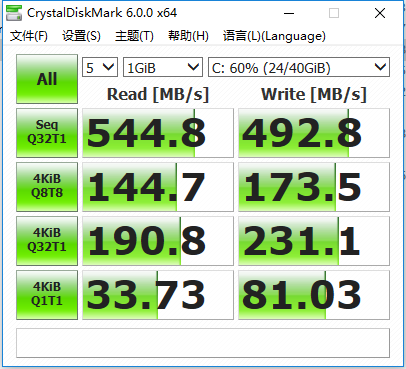Open the test count dropdown showing 5
Image resolution: width=406 pixels, height=369 pixels.
[100, 67]
